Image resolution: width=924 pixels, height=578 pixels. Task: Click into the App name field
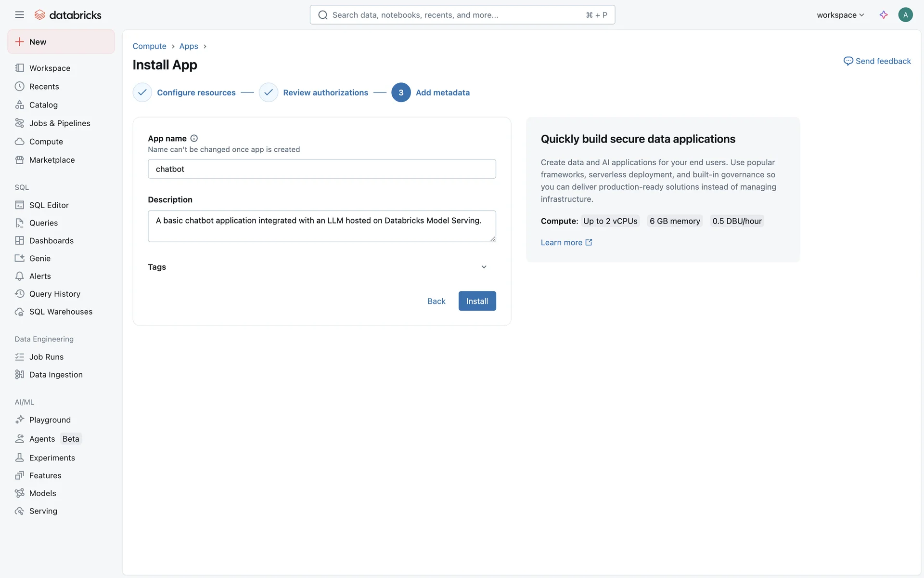coord(321,169)
